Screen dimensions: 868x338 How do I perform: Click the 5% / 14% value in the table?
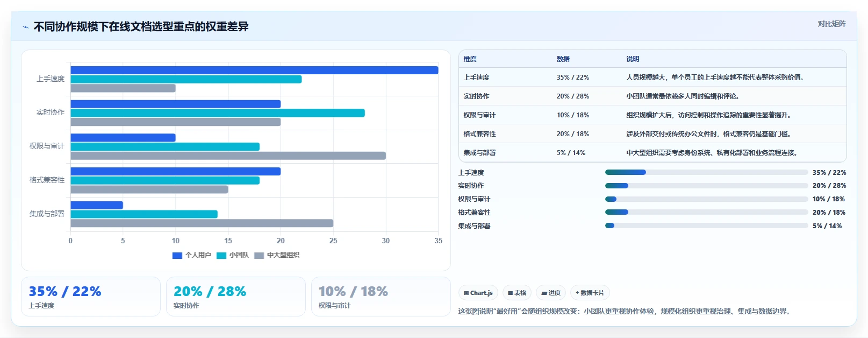(571, 153)
